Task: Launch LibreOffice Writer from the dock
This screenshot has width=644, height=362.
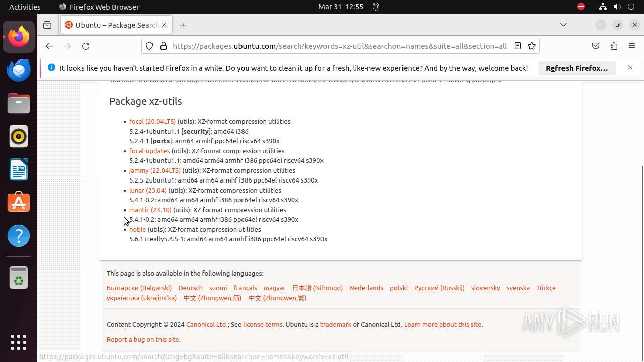Action: 19,169
